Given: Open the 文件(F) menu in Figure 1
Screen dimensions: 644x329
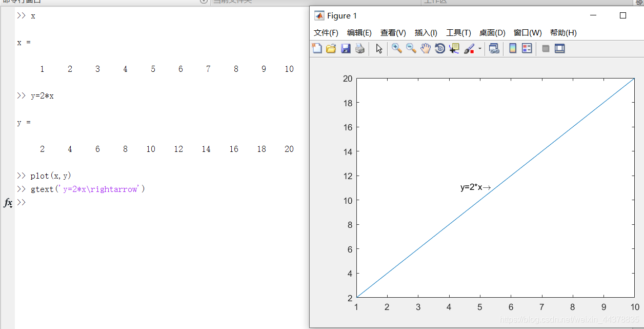Looking at the screenshot, I should [326, 33].
